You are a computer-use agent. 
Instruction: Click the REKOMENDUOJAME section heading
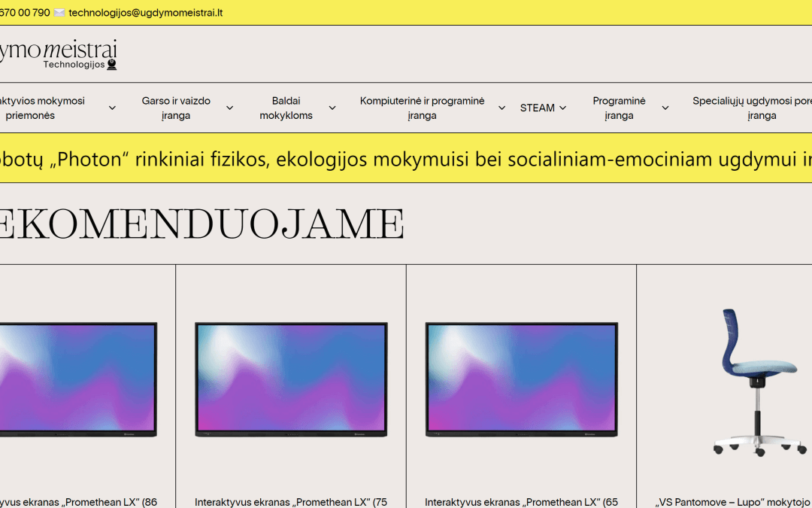pyautogui.click(x=202, y=224)
